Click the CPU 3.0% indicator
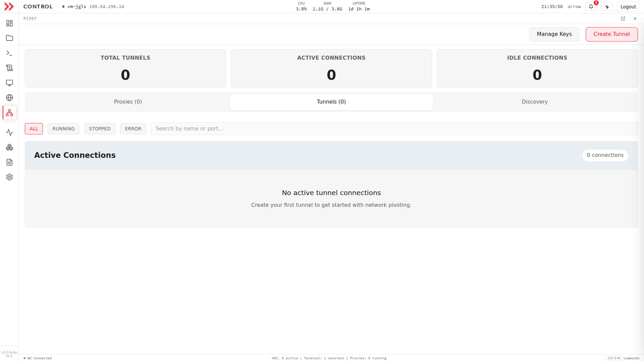 tap(301, 6)
